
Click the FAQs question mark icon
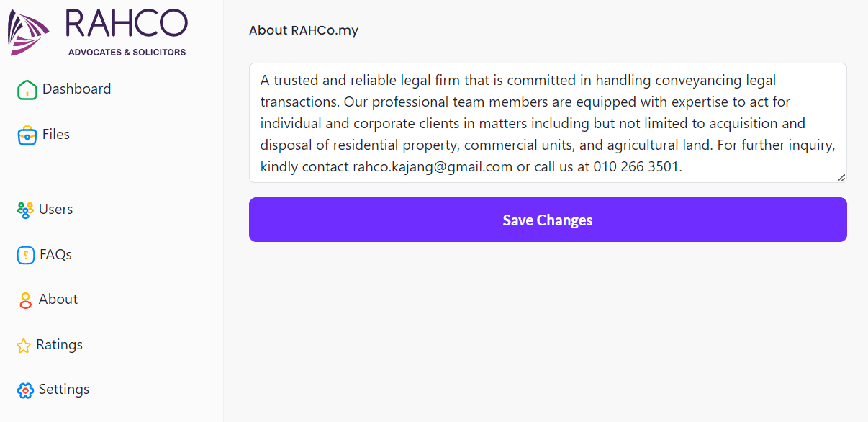[26, 255]
